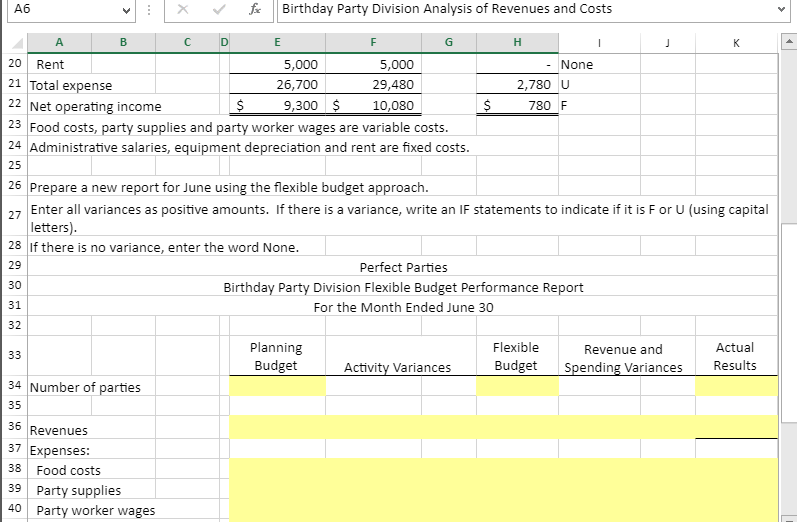Click the Enter checkmark formula icon
Image resolution: width=797 pixels, height=522 pixels.
pyautogui.click(x=219, y=10)
